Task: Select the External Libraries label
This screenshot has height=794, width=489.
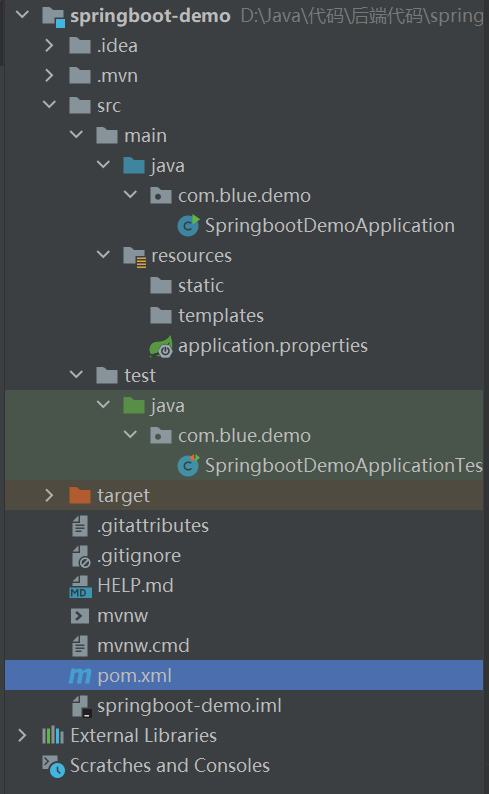Action: 144,736
